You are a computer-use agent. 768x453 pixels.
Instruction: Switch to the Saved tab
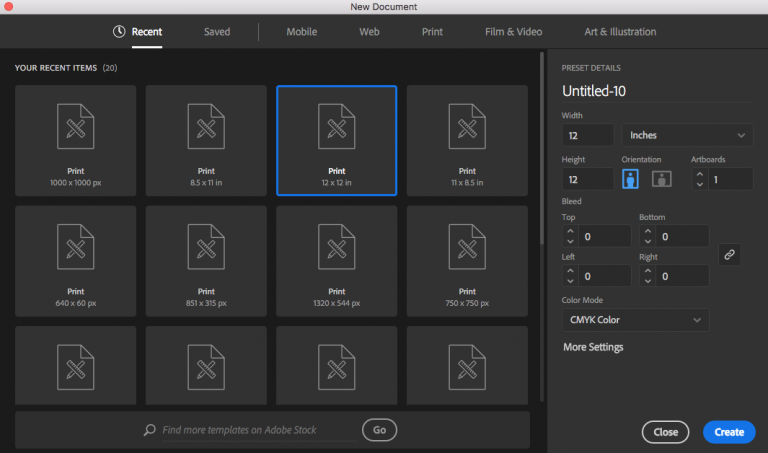tap(217, 32)
